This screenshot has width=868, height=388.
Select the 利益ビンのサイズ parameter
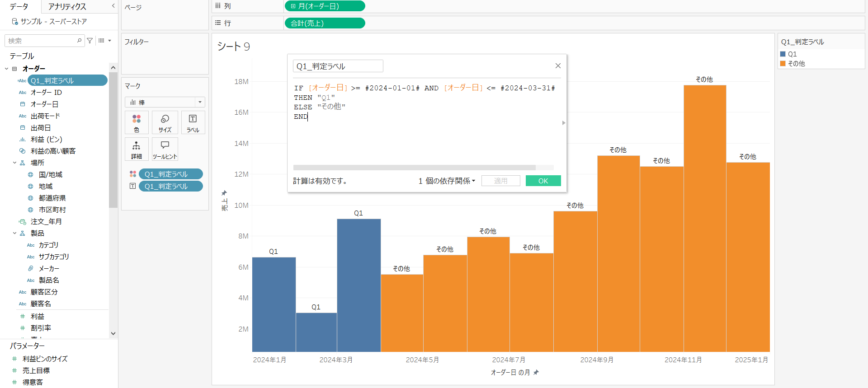(x=45, y=359)
